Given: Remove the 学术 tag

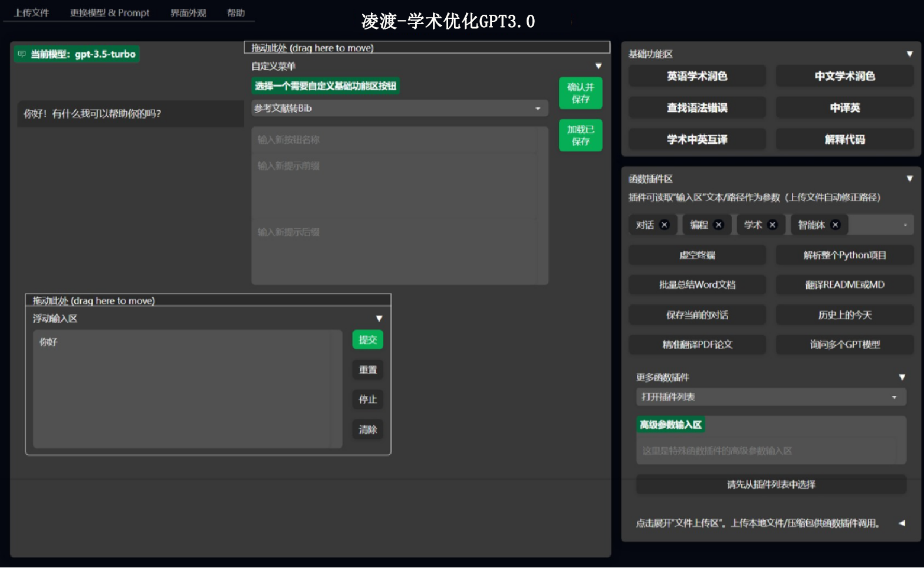Looking at the screenshot, I should click(x=772, y=225).
